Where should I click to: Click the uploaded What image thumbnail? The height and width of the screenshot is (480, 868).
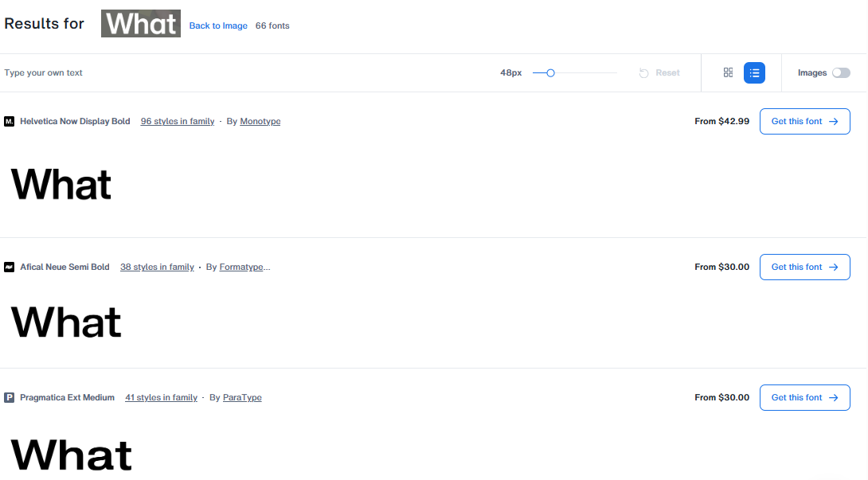click(x=141, y=23)
